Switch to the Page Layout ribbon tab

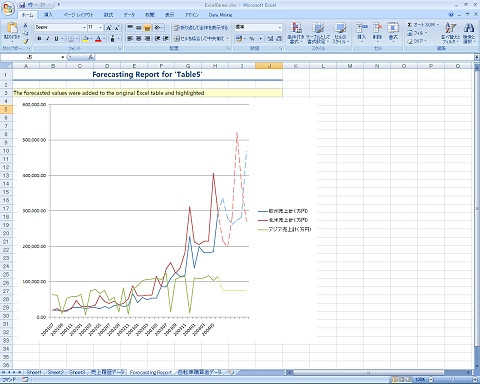(78, 15)
